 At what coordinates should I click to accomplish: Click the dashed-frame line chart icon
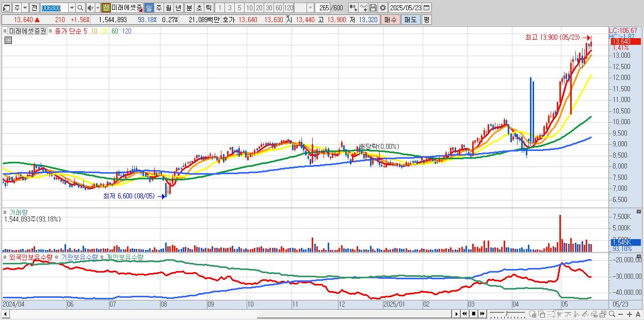(x=550, y=314)
